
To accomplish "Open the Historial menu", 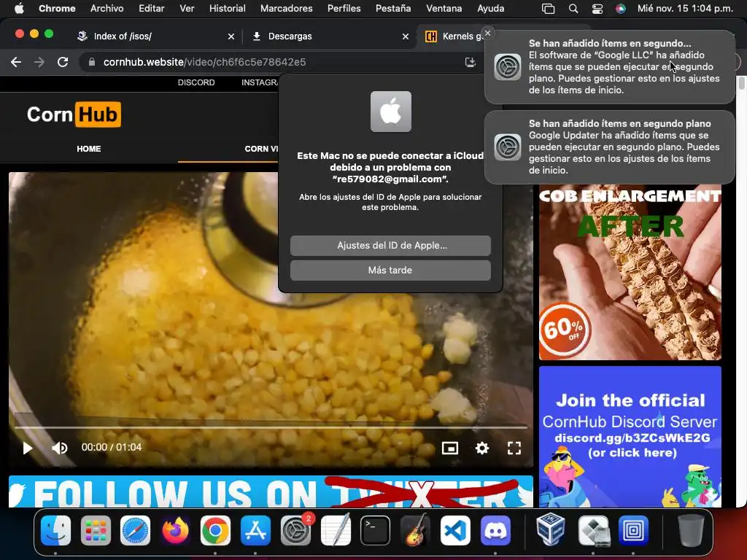I will point(228,9).
